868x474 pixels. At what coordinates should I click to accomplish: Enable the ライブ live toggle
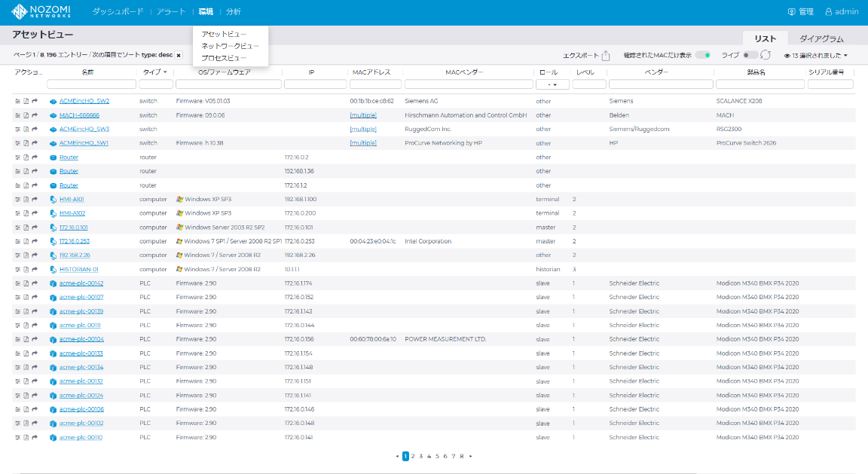(x=750, y=55)
